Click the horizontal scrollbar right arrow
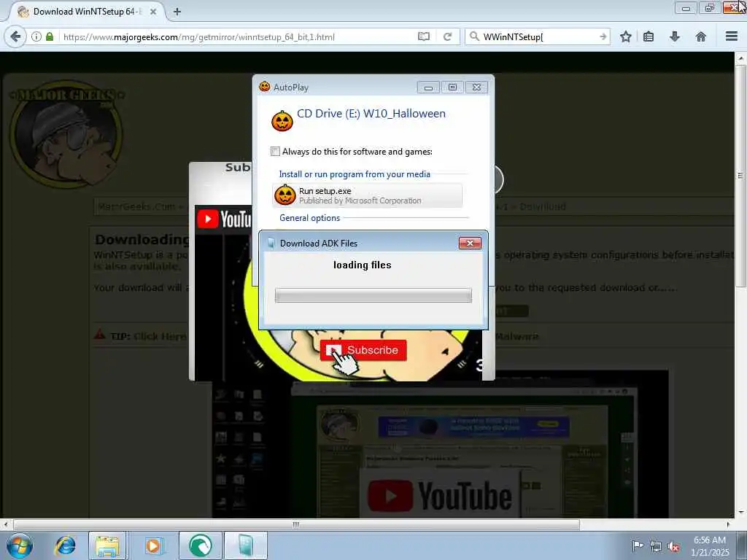The height and width of the screenshot is (560, 747). pyautogui.click(x=728, y=524)
